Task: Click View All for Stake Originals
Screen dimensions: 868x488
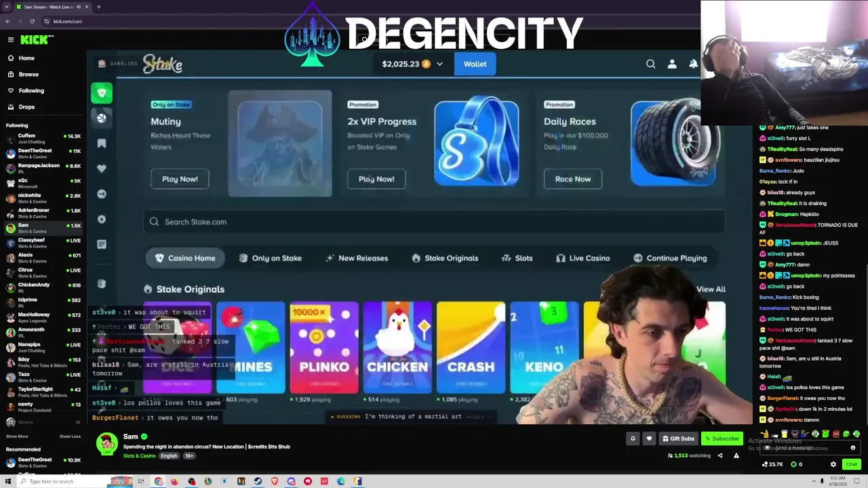Action: pos(711,289)
